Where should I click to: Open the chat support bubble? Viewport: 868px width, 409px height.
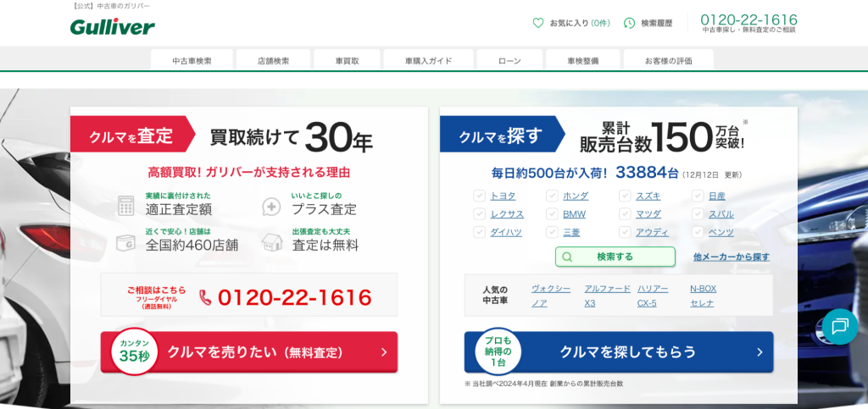click(839, 326)
